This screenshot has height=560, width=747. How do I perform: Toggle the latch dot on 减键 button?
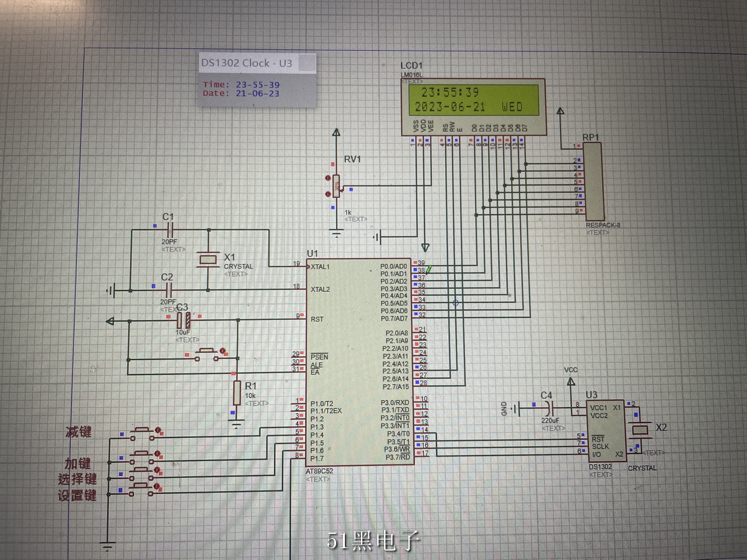(x=159, y=429)
